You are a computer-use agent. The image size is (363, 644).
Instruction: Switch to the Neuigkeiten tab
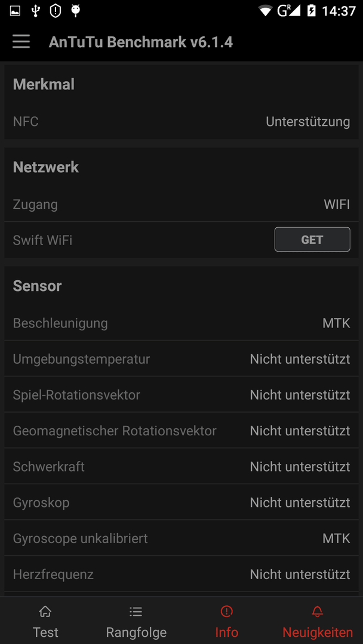pyautogui.click(x=318, y=620)
